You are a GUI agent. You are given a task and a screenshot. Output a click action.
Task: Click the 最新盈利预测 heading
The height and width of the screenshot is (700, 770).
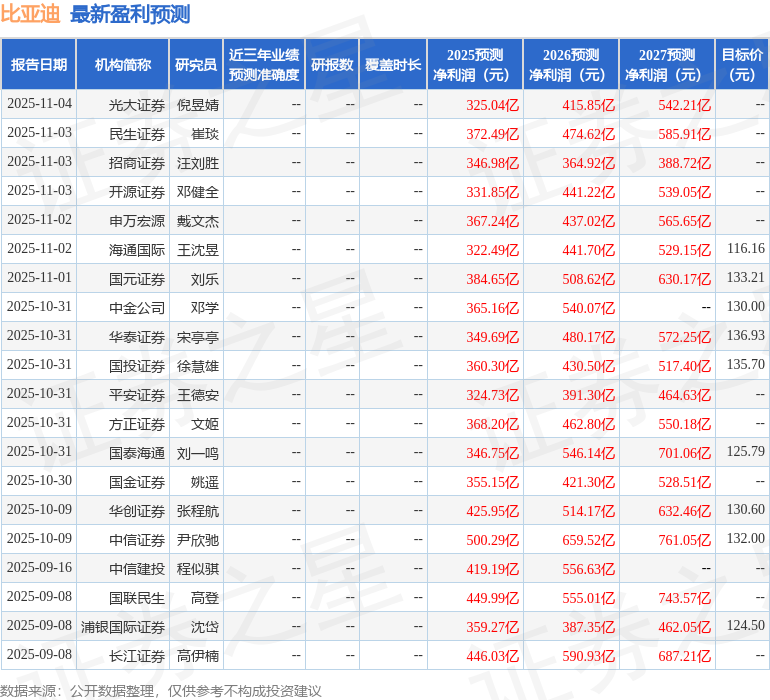point(130,14)
